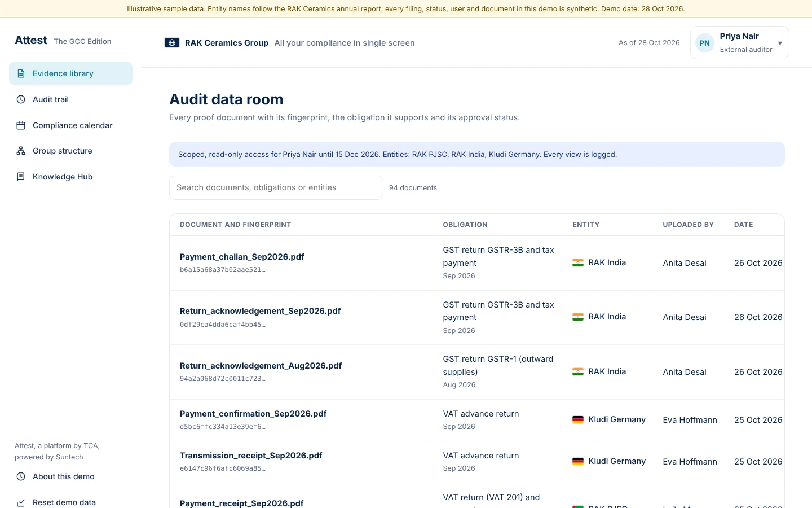Viewport: 812px width, 508px height.
Task: Click the About this demo icon
Action: [x=21, y=476]
